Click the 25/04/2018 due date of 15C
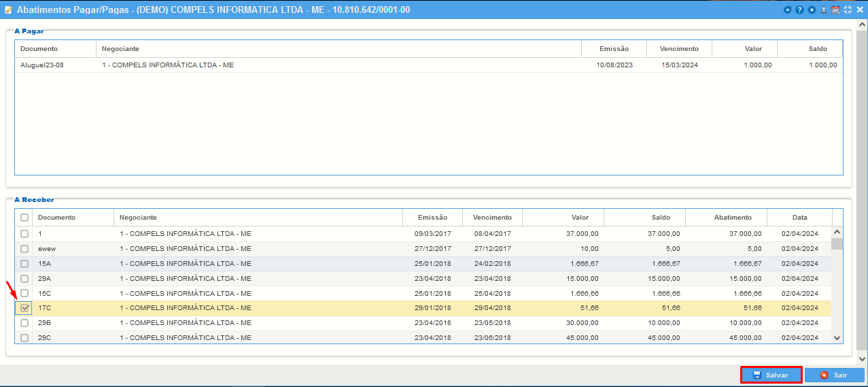868x387 pixels. [x=493, y=293]
